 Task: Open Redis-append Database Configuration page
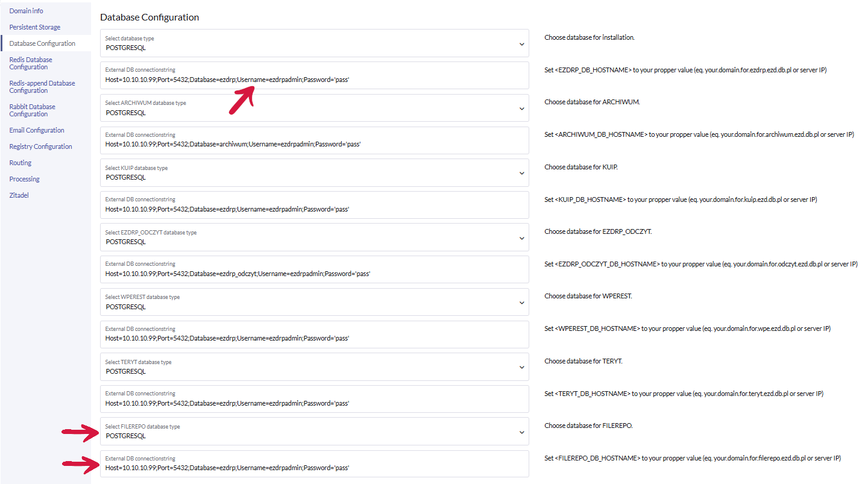pyautogui.click(x=42, y=87)
